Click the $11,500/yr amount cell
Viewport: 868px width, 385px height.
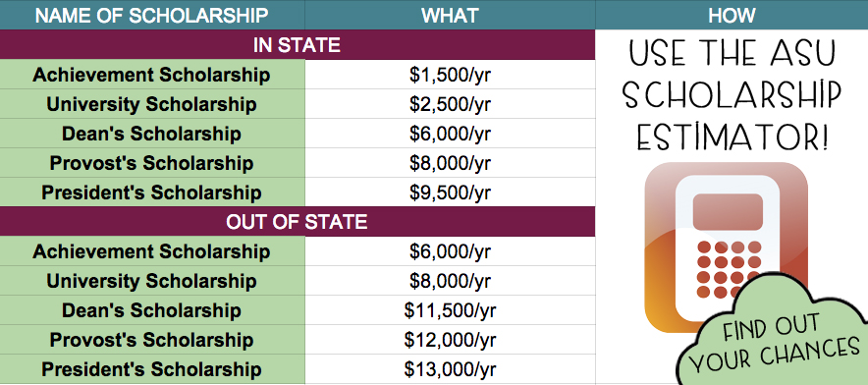point(450,310)
